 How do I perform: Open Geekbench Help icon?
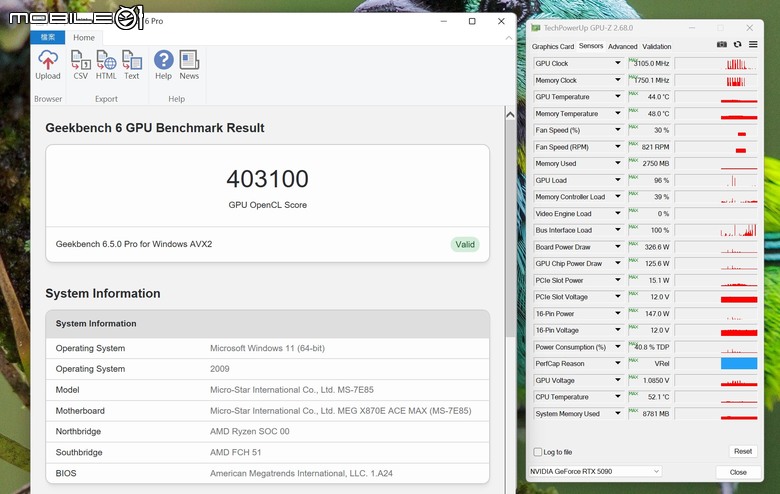coord(163,65)
